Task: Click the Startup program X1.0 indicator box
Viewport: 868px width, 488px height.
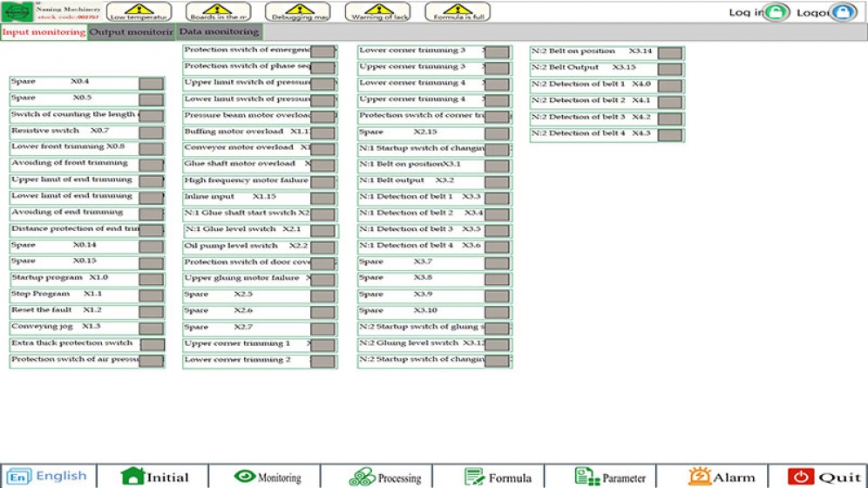Action: 151,279
